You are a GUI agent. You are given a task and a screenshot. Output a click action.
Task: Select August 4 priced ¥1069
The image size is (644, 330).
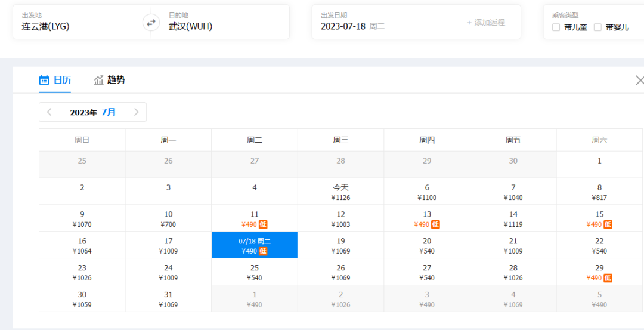click(x=513, y=298)
